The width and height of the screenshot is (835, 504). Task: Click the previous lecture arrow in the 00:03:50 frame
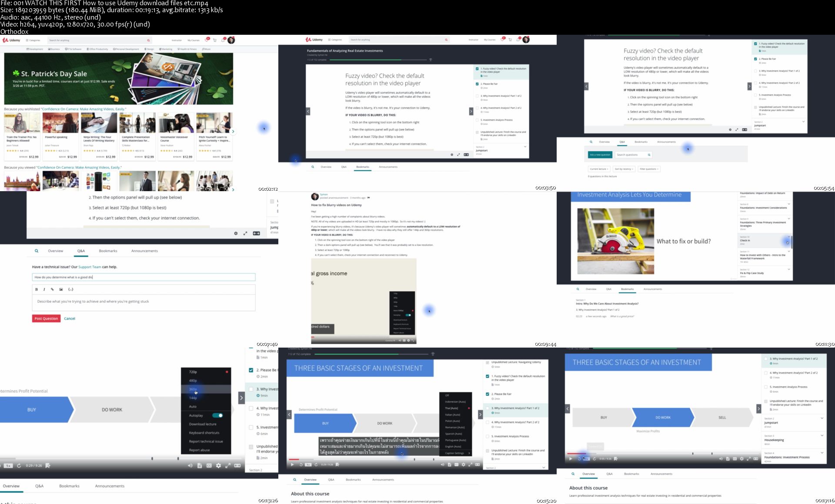click(308, 111)
